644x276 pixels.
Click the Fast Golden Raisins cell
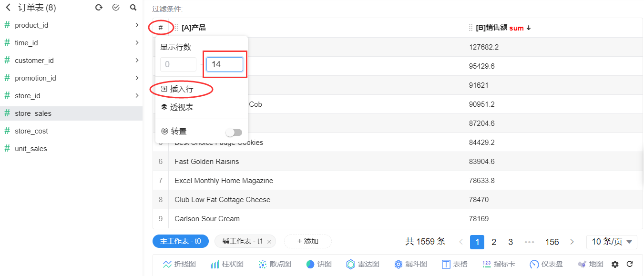click(x=316, y=162)
